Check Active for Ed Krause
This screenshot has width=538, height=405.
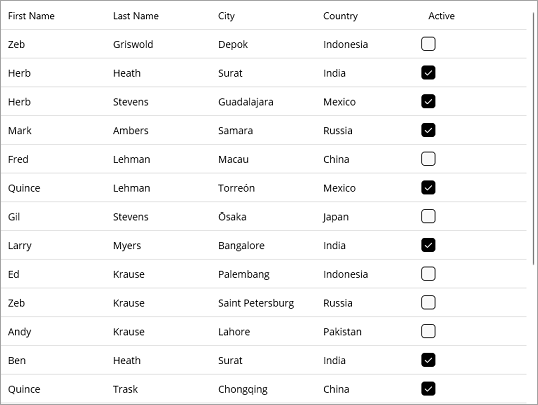(428, 274)
